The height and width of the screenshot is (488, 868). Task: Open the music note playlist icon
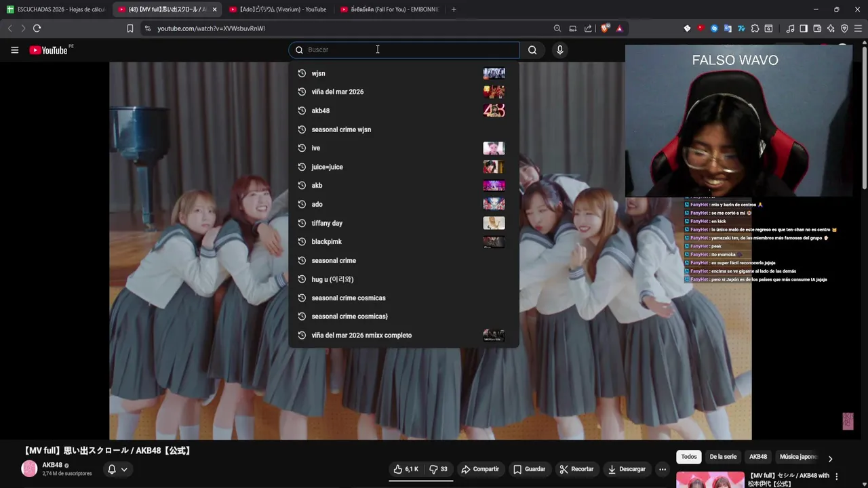pos(790,28)
